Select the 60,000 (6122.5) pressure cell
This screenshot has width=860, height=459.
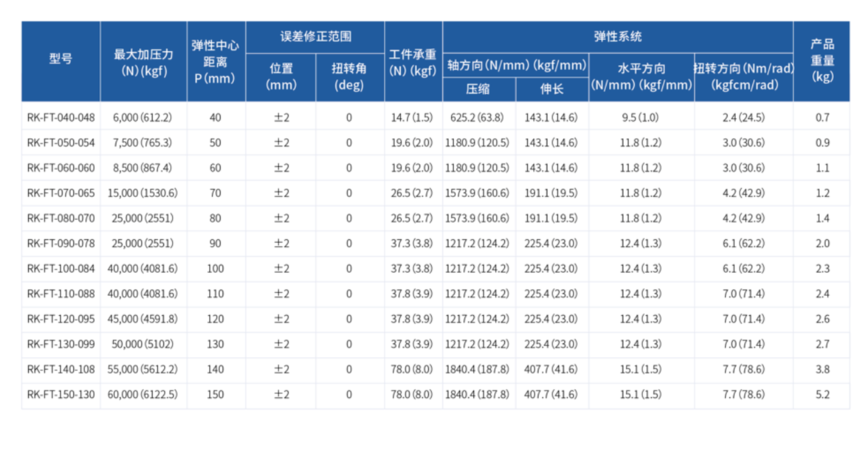[x=143, y=394]
